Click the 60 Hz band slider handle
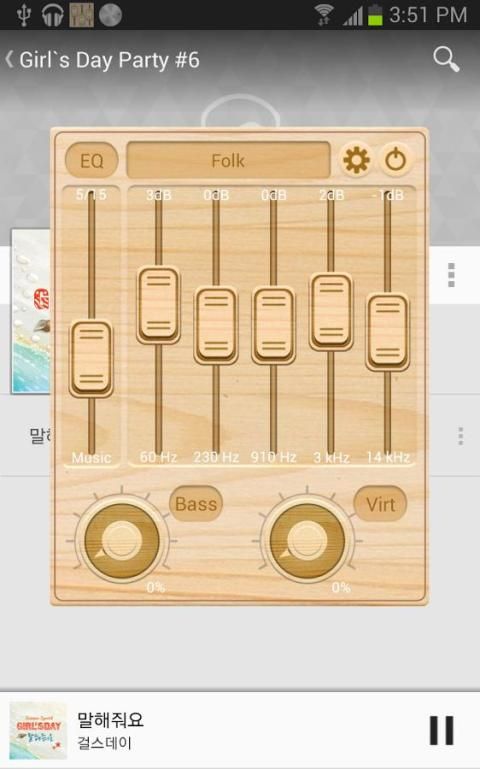 pos(158,305)
